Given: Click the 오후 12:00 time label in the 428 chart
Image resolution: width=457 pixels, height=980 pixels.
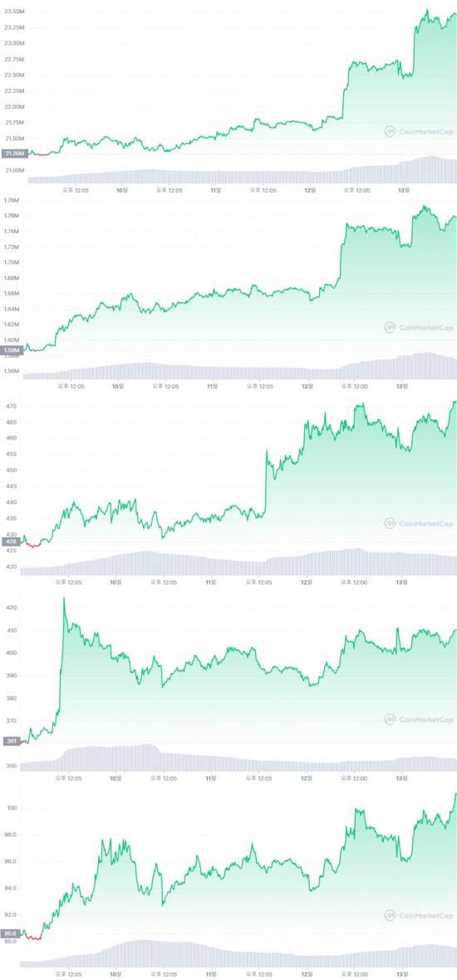Looking at the screenshot, I should click(355, 582).
